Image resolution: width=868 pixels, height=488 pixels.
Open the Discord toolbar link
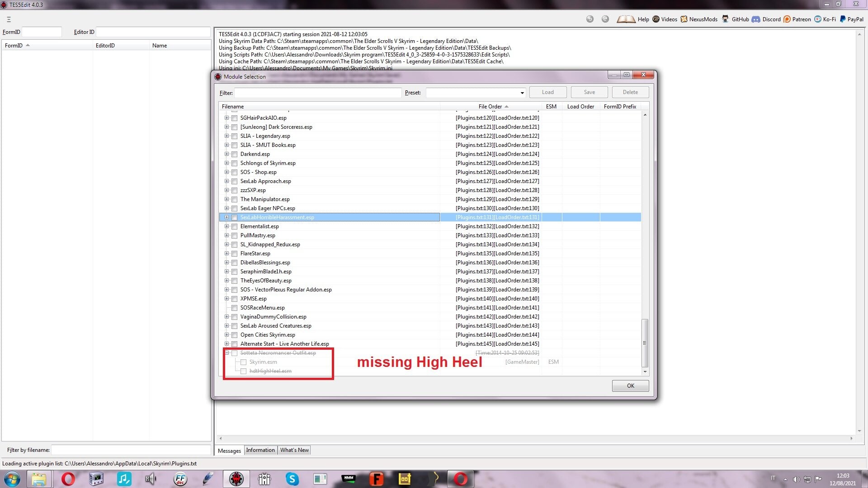click(x=766, y=19)
